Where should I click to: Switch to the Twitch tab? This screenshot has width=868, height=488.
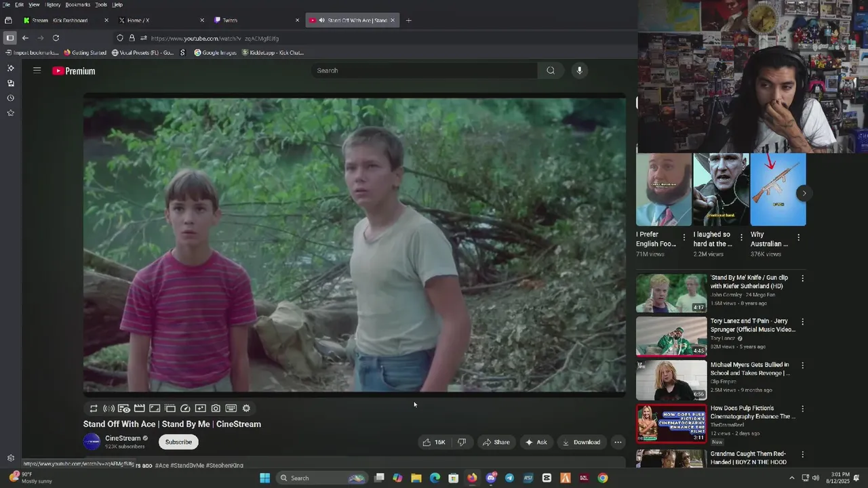coord(256,20)
